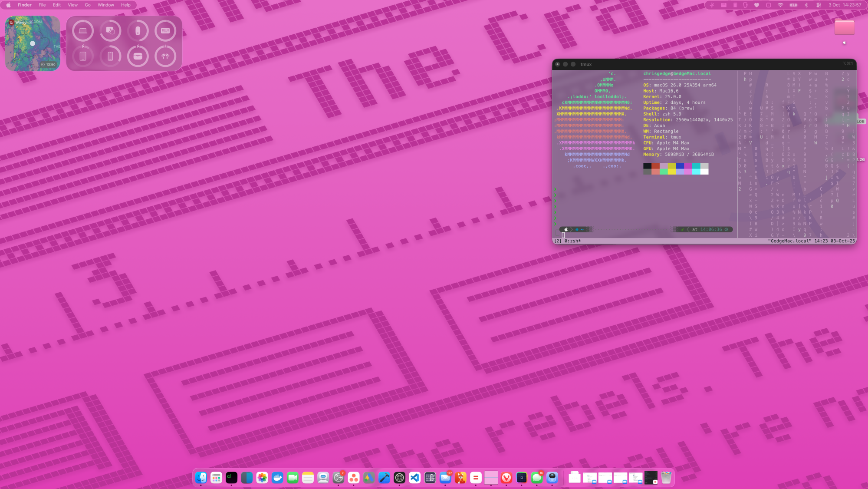Open the Apple menu
Screen dimensions: 868x489
point(8,5)
